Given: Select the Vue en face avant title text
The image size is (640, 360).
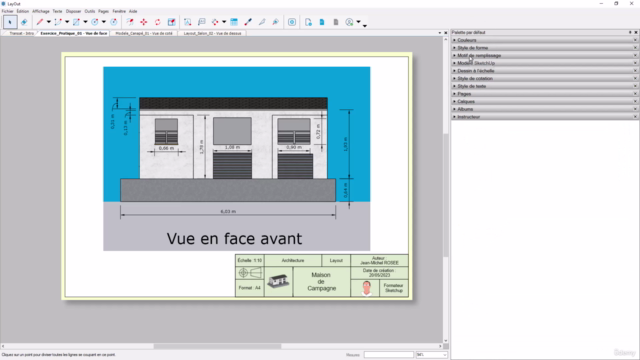Looking at the screenshot, I should point(234,239).
